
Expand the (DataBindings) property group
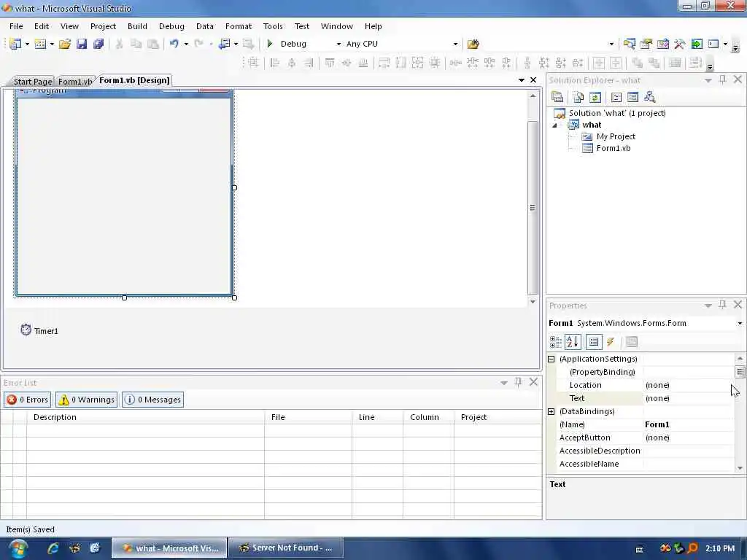tap(551, 411)
